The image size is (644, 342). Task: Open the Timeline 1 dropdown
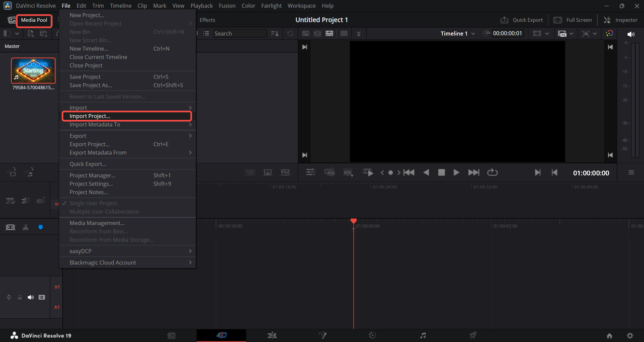[457, 34]
